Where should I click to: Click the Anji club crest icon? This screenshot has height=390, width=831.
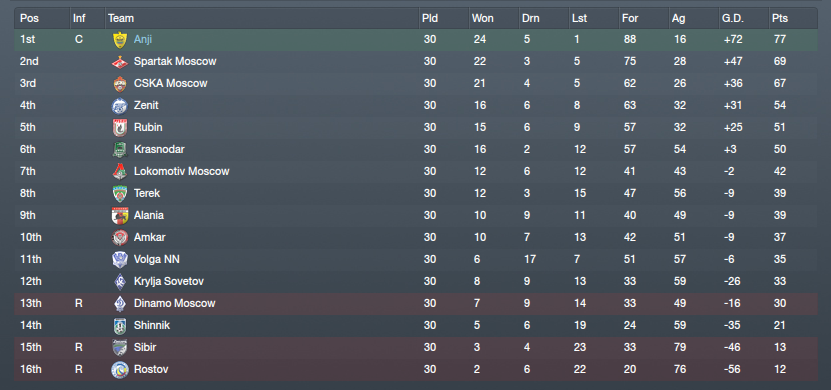[120, 40]
